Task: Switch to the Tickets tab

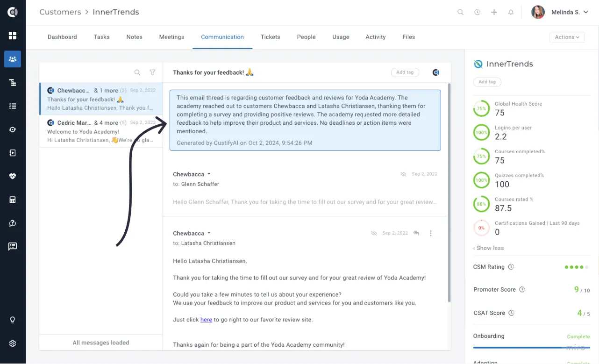Action: (271, 37)
